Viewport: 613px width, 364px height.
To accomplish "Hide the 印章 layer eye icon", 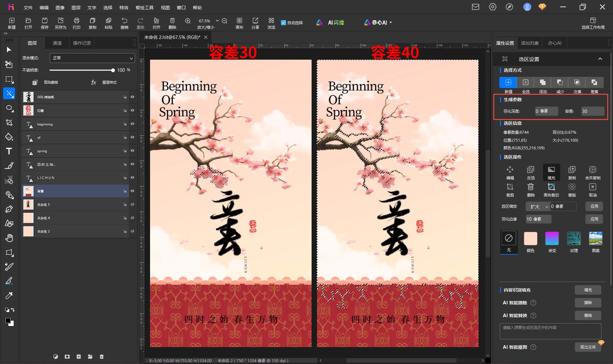I will click(132, 110).
